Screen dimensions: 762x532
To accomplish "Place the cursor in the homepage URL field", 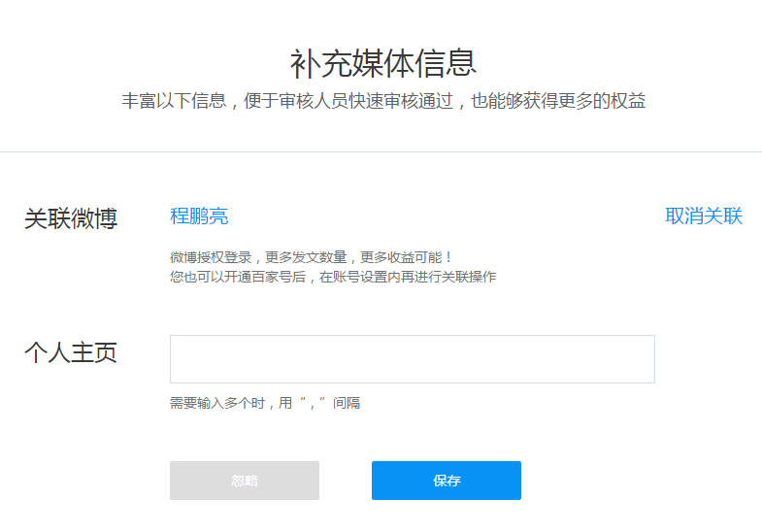I will [x=412, y=359].
